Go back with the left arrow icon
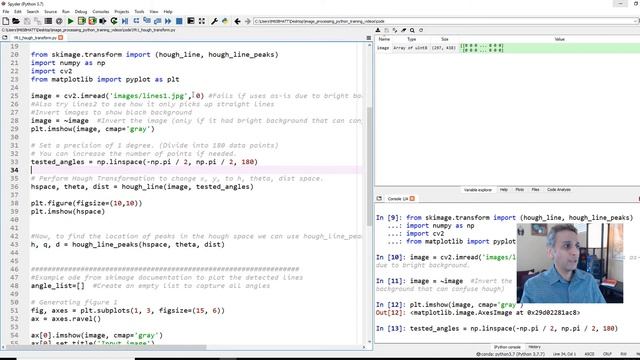The width and height of the screenshot is (640, 360). pos(237,21)
